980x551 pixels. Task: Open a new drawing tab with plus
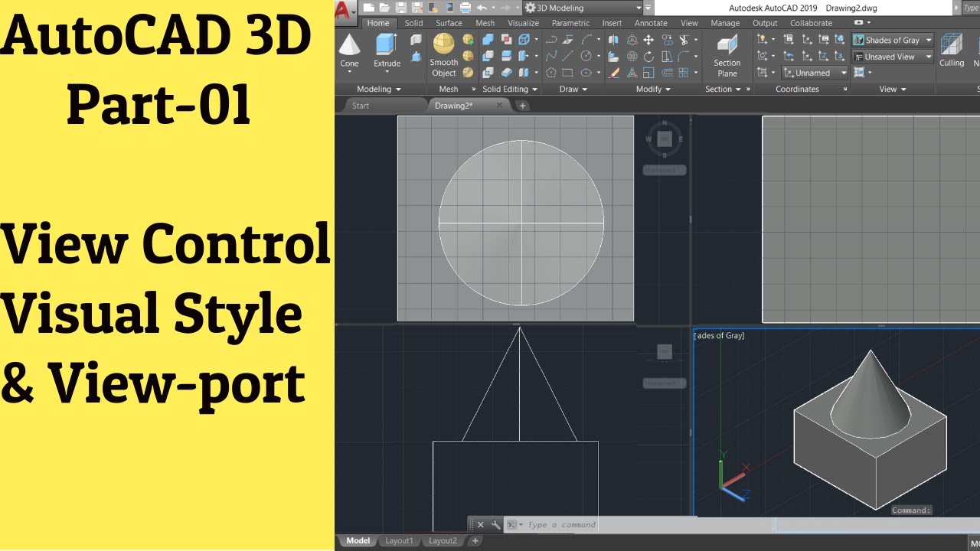point(523,106)
